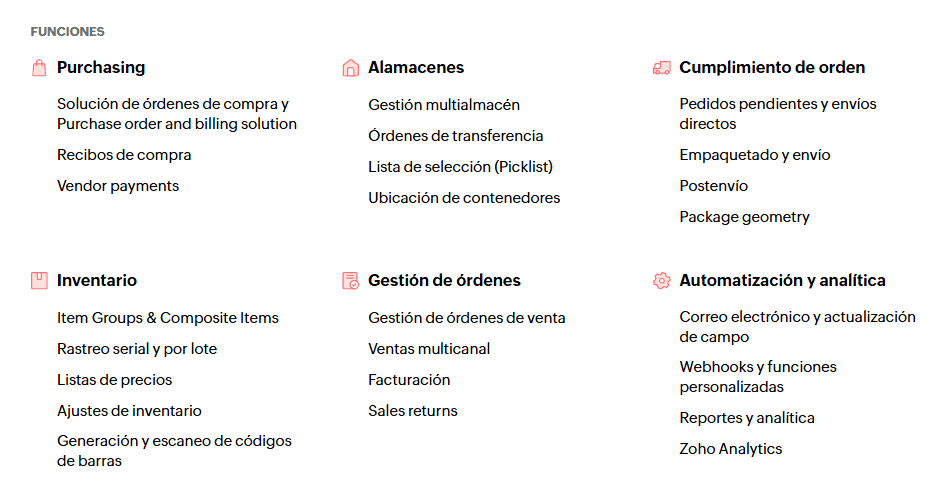Open the Alamacenes section heading
The height and width of the screenshot is (484, 940).
coord(416,68)
